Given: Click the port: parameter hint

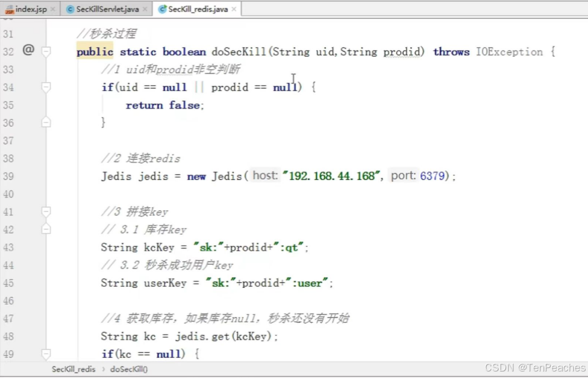Looking at the screenshot, I should pos(403,176).
